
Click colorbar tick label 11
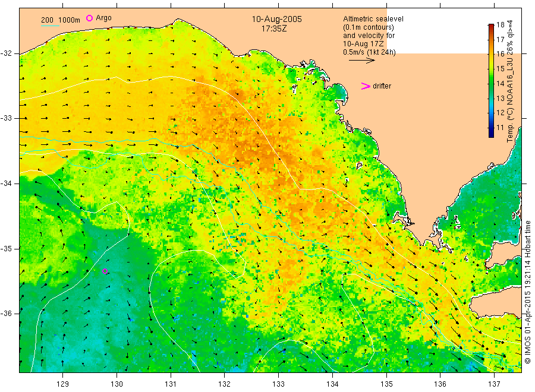500,128
